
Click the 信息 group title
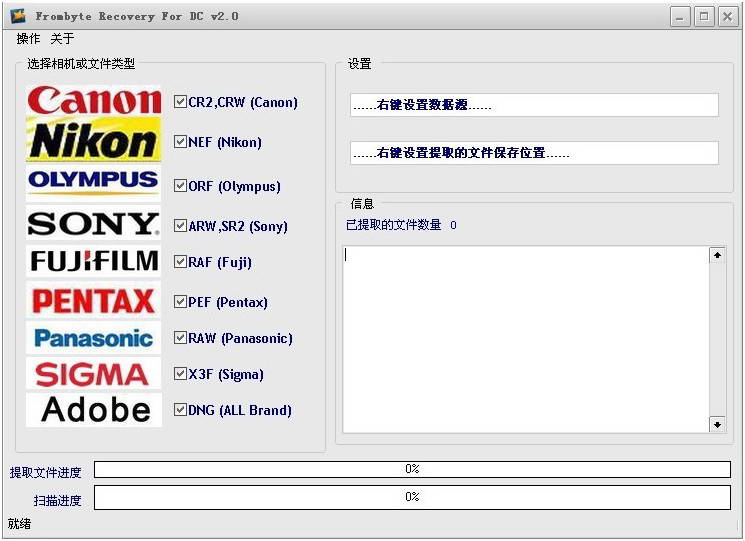coord(362,204)
